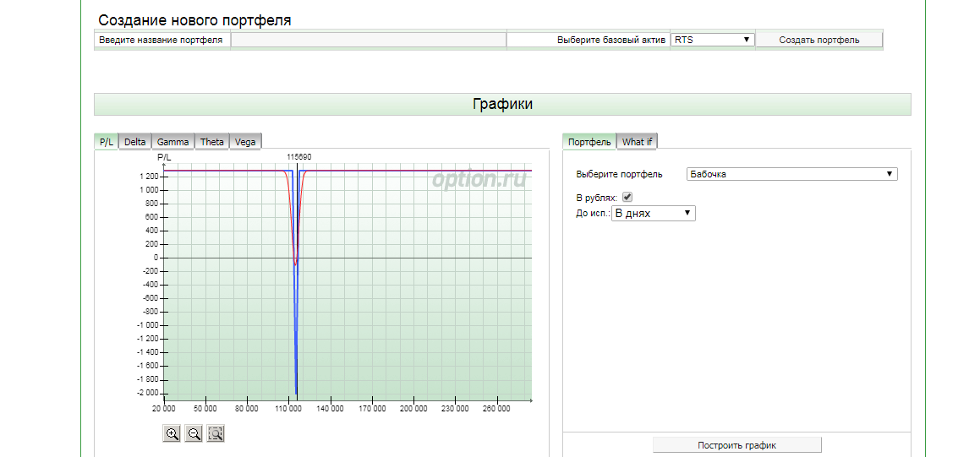Open the 'Бабочка' portfolio dropdown
980x457 pixels.
(792, 174)
